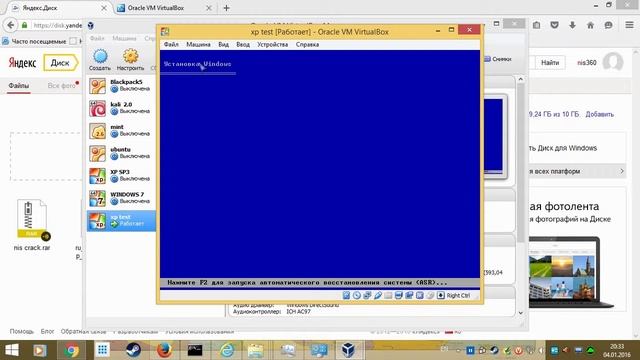Click Настроить gear icon in VirtualBox Manager

click(131, 56)
